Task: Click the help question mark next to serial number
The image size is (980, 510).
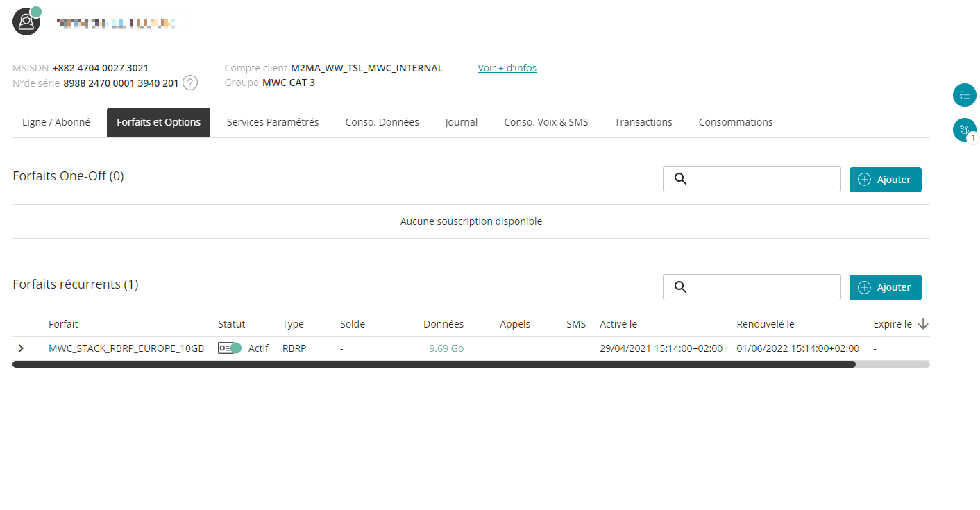Action: pos(190,83)
